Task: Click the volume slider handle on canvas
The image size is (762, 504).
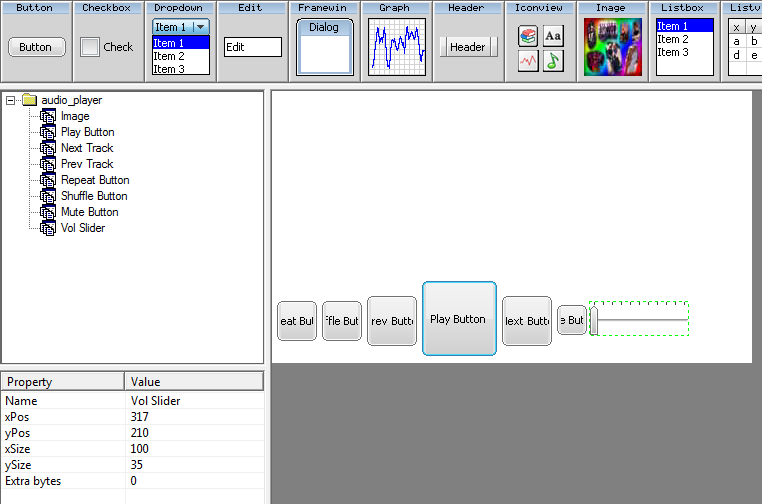Action: click(x=594, y=320)
